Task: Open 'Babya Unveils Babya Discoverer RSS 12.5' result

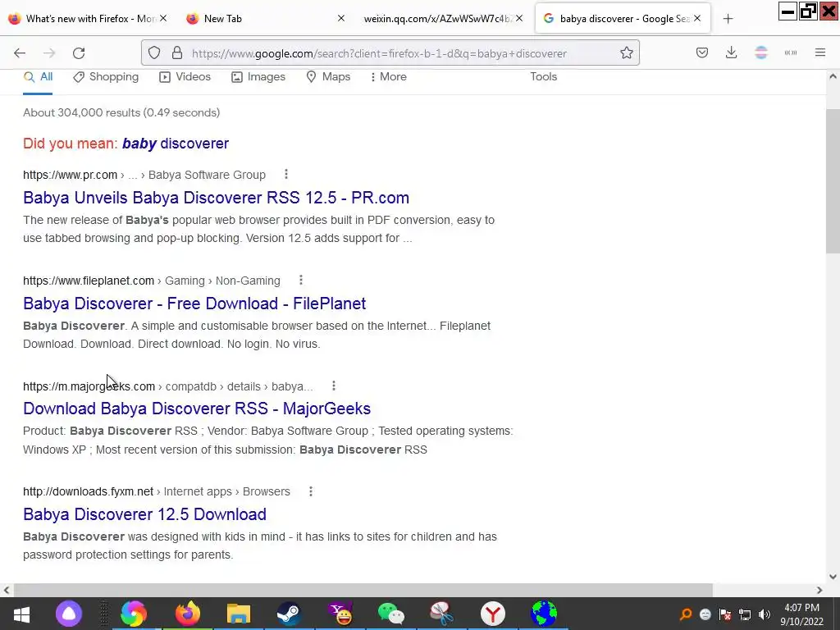Action: (216, 198)
